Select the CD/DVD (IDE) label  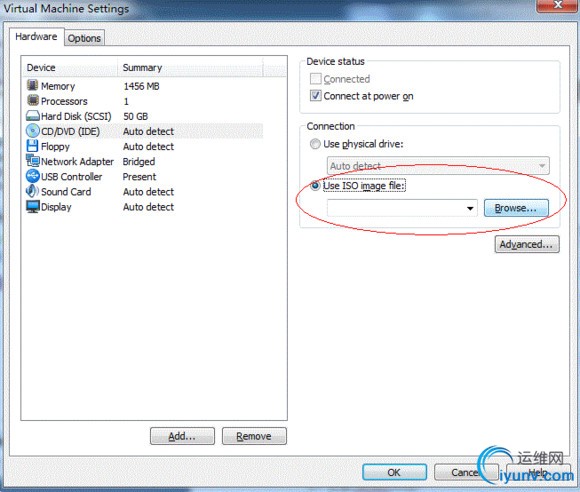tap(70, 131)
